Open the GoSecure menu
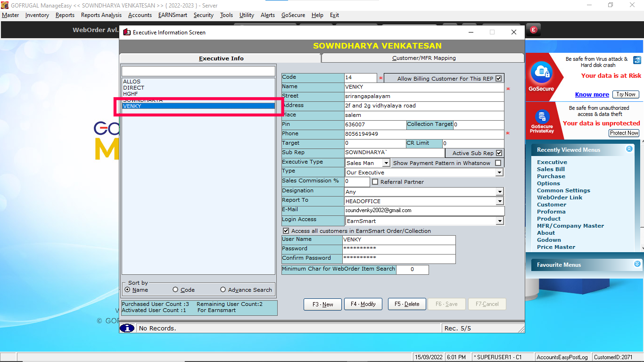This screenshot has width=644, height=362. [x=293, y=15]
